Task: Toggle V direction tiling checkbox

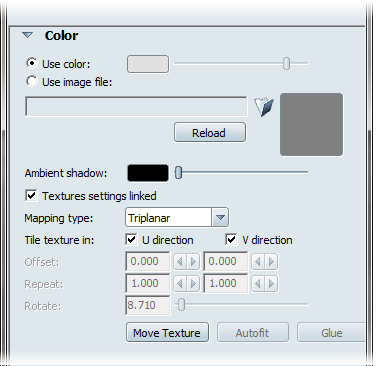Action: coord(231,239)
